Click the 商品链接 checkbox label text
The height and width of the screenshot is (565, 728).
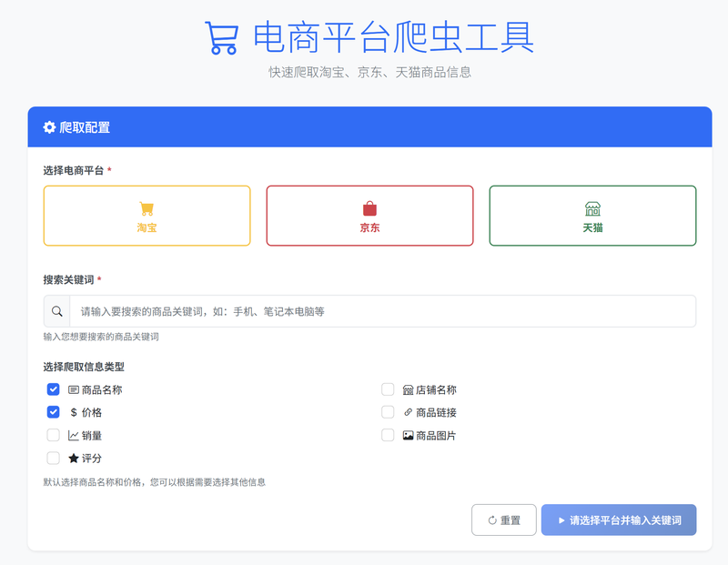436,412
